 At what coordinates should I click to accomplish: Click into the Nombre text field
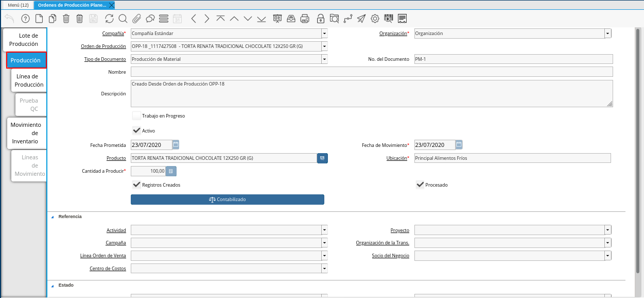(x=372, y=72)
